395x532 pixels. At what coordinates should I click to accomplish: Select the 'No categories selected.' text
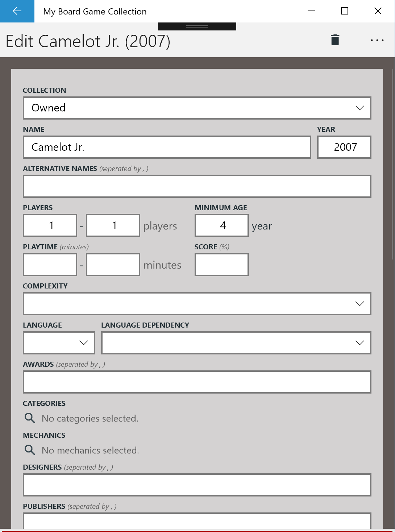tap(90, 419)
